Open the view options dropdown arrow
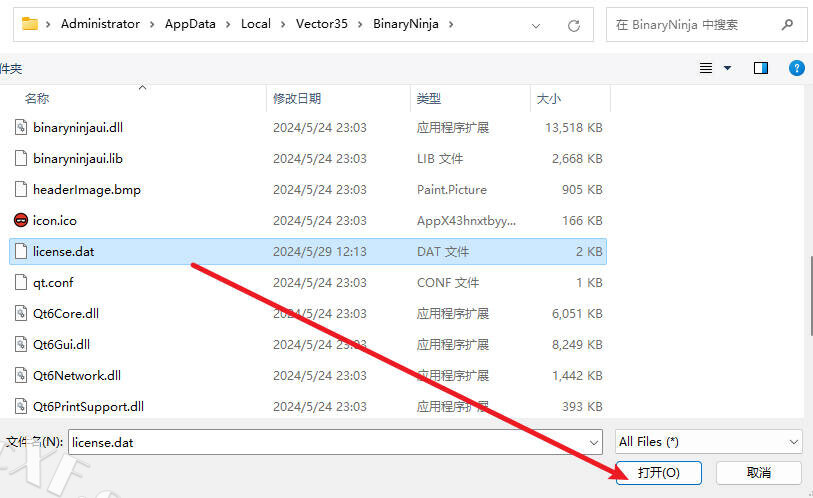Image resolution: width=813 pixels, height=498 pixels. click(x=727, y=68)
